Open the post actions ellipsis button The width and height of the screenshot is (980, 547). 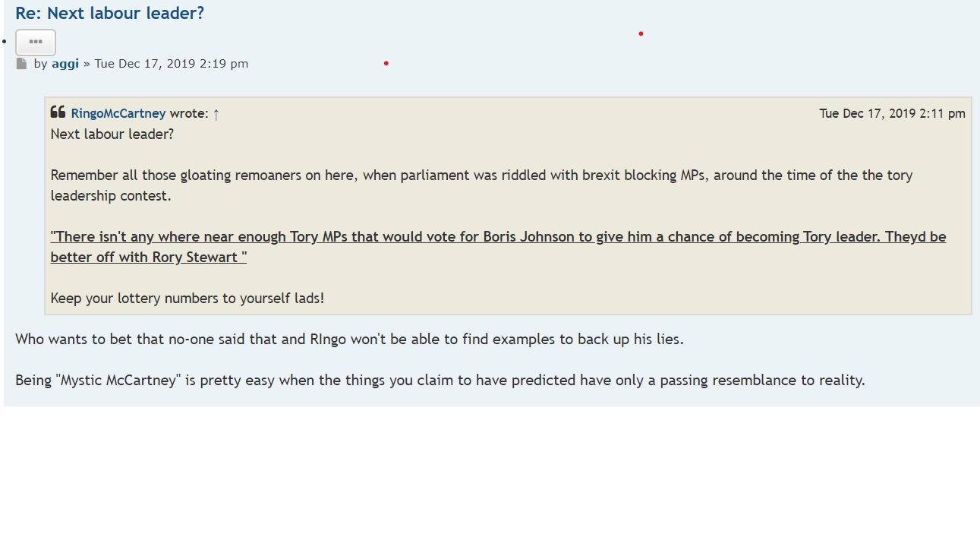click(36, 42)
